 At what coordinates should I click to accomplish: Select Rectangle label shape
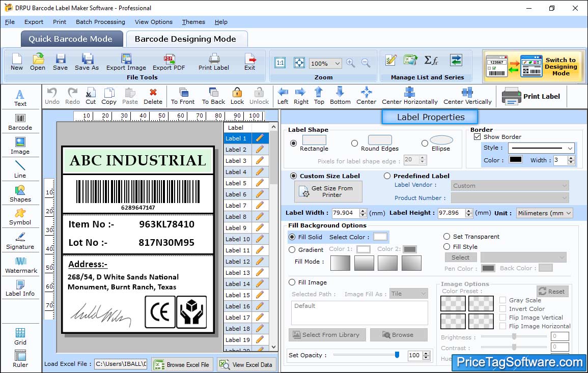[x=293, y=143]
